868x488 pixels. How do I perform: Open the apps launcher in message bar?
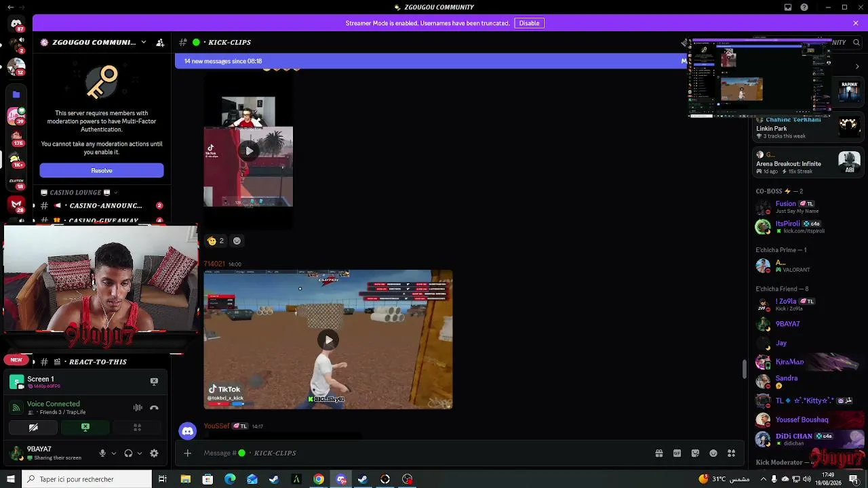(731, 453)
